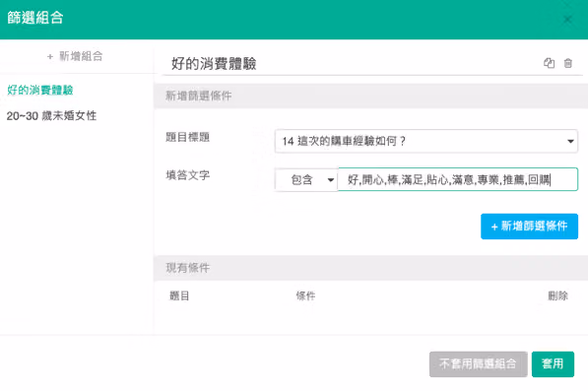Open the 包含 condition dropdown

[x=306, y=180]
